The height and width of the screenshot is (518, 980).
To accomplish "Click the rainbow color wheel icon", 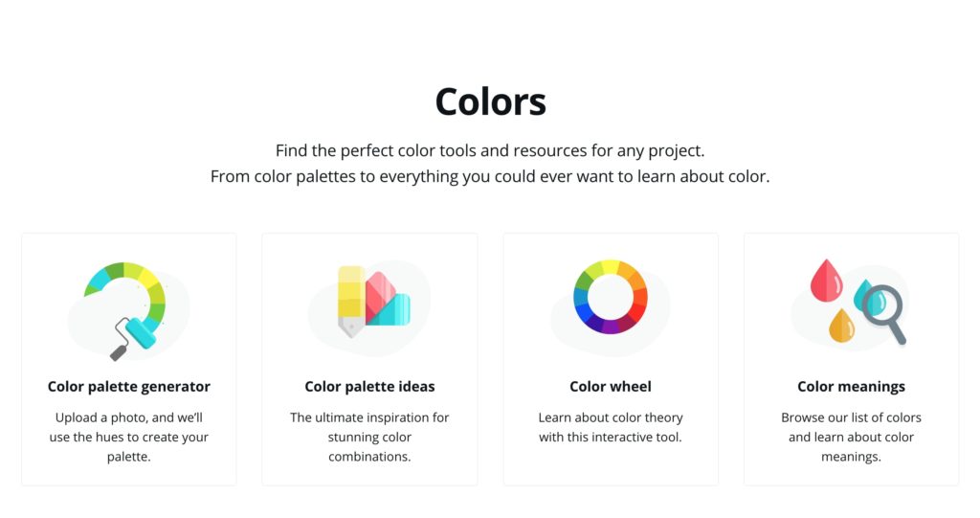I will (x=611, y=297).
